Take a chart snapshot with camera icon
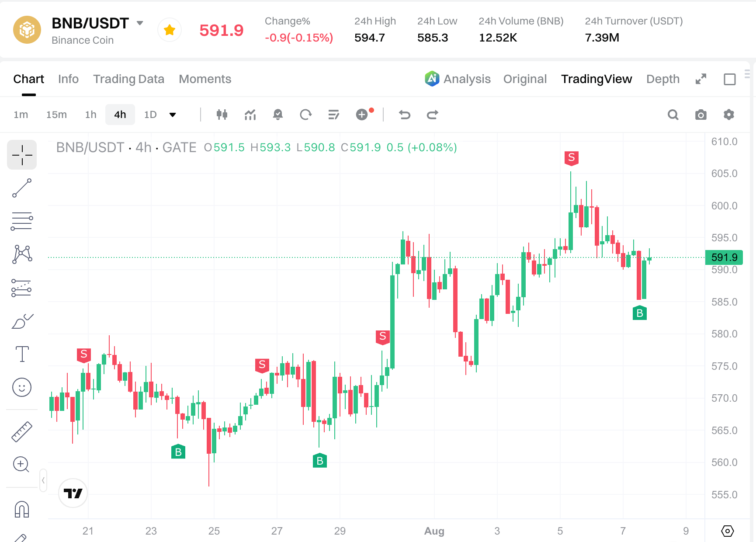This screenshot has height=542, width=756. pos(701,115)
